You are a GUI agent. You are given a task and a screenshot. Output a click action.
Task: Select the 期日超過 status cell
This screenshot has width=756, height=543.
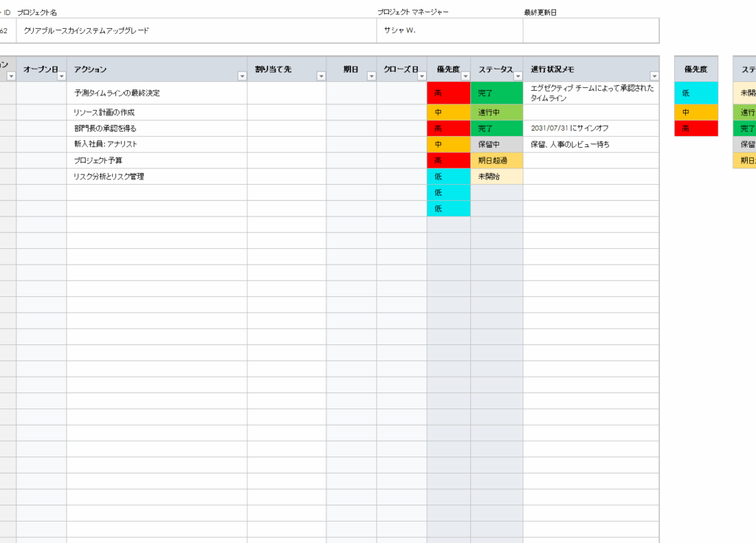pos(497,161)
